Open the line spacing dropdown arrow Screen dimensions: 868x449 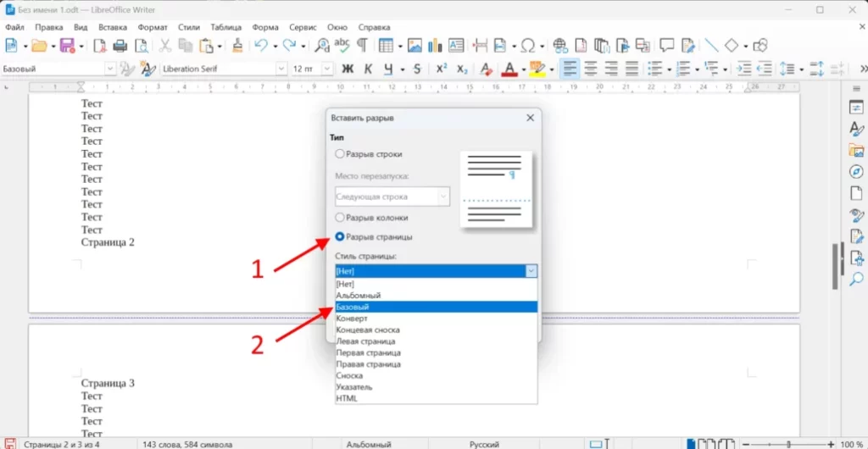pyautogui.click(x=801, y=69)
